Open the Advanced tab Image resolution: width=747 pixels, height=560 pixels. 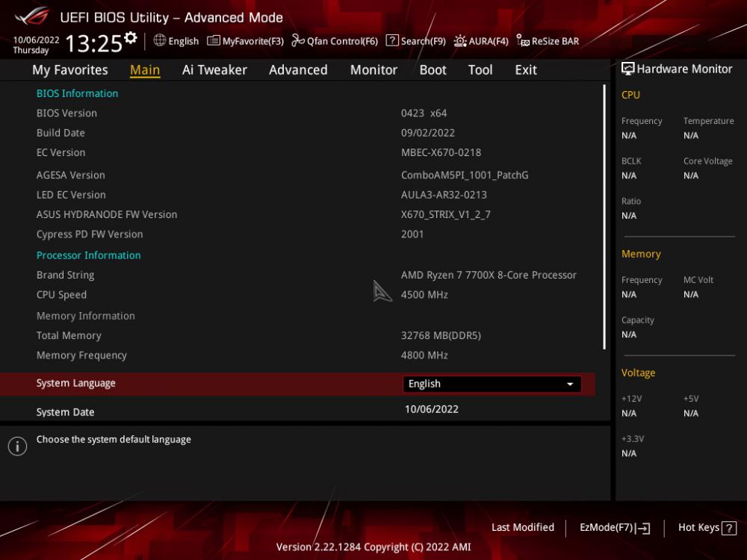pyautogui.click(x=298, y=70)
